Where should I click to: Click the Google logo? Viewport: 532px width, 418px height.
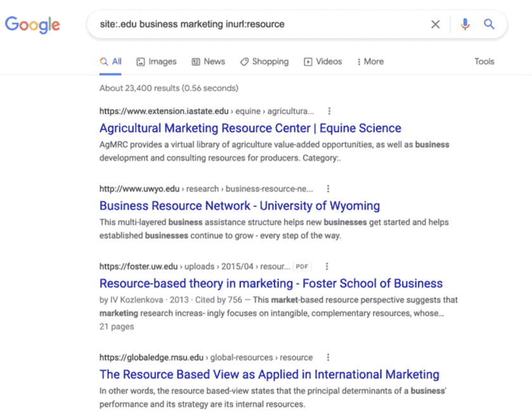(32, 25)
